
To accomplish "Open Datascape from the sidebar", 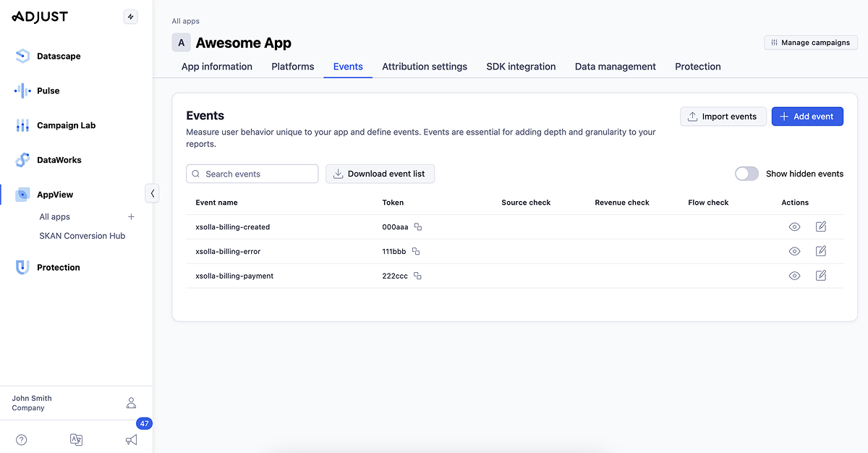I will pyautogui.click(x=59, y=56).
